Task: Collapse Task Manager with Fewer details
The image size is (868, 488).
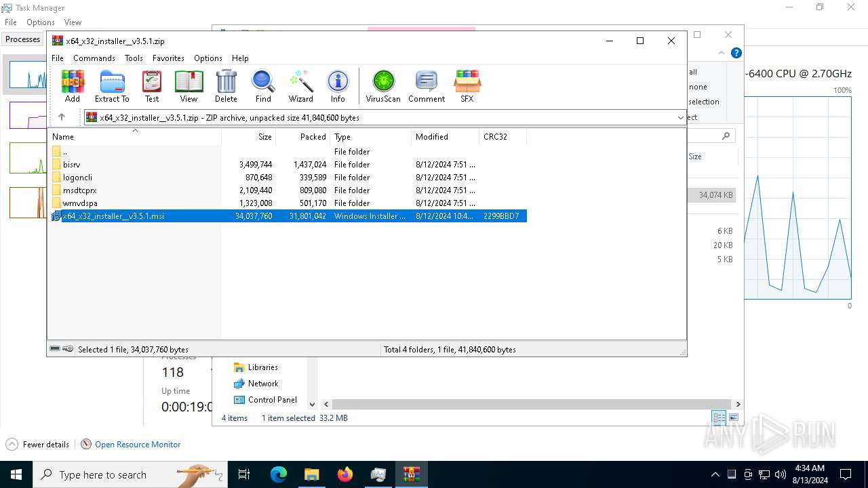Action: (37, 445)
